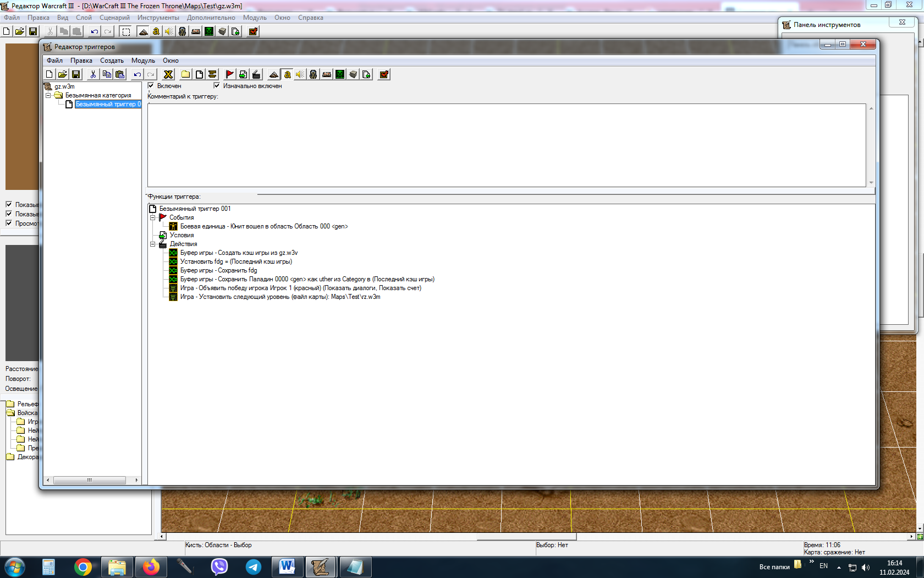924x578 pixels.
Task: Select 'Безымянный триггер 0' in trigger tree
Action: coord(108,104)
